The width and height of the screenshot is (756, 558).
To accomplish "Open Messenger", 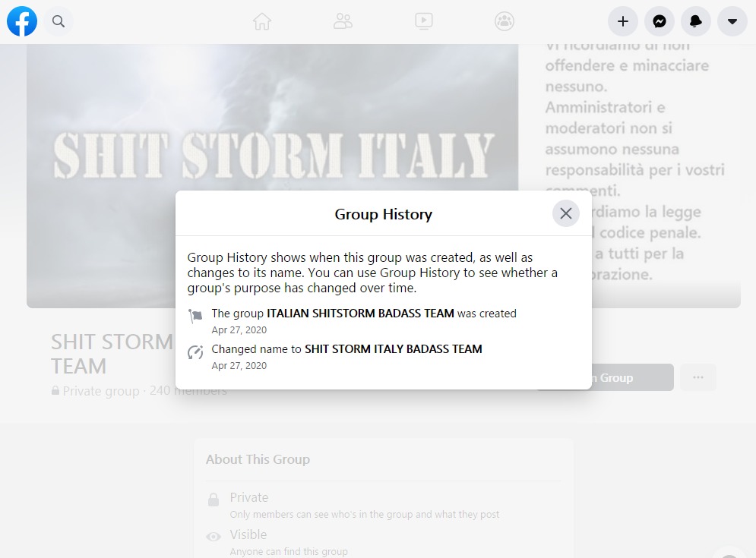I will (660, 21).
